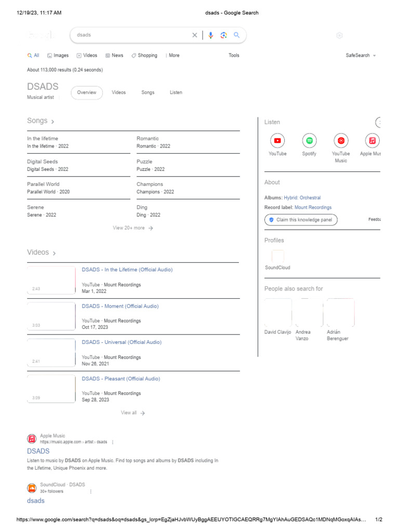Click the voice search microphone icon
Screen dimensions: 399x532
pos(210,35)
